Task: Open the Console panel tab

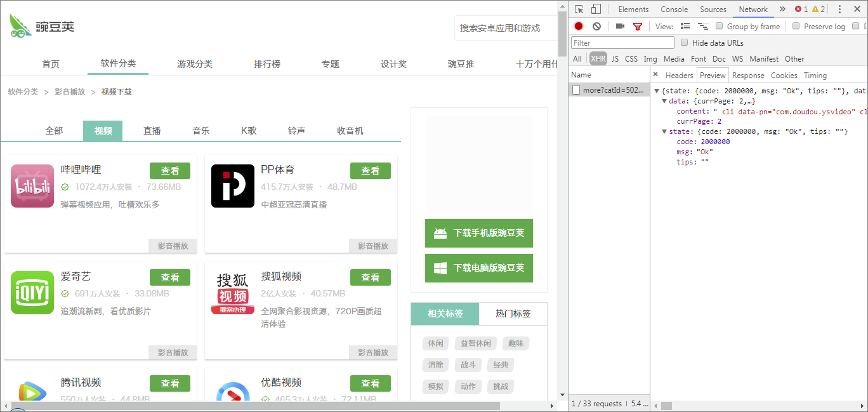Action: (x=674, y=9)
